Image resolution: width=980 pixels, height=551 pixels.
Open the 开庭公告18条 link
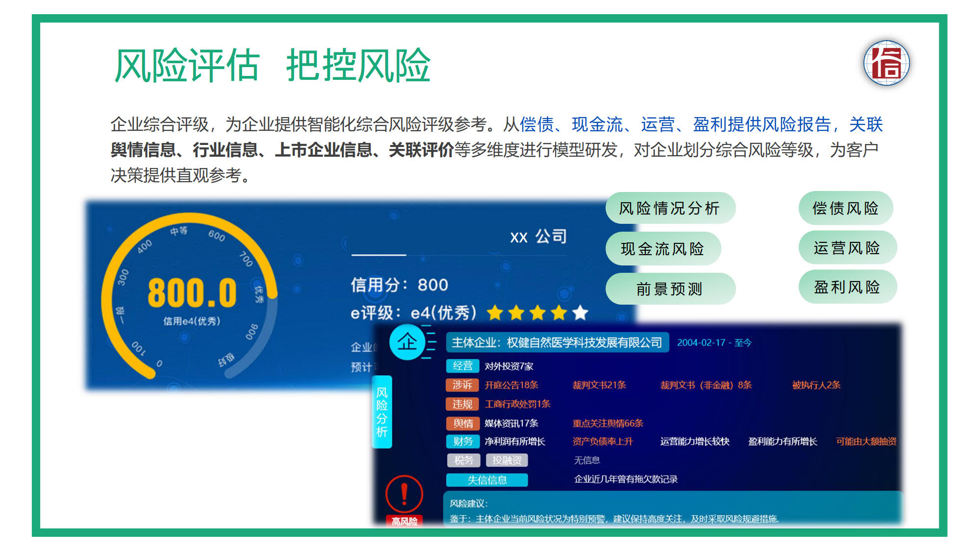tap(512, 385)
